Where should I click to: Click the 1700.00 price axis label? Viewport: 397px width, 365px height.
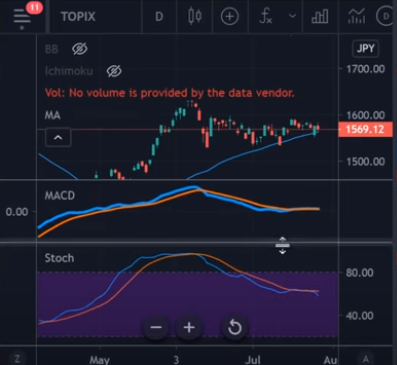tap(366, 69)
